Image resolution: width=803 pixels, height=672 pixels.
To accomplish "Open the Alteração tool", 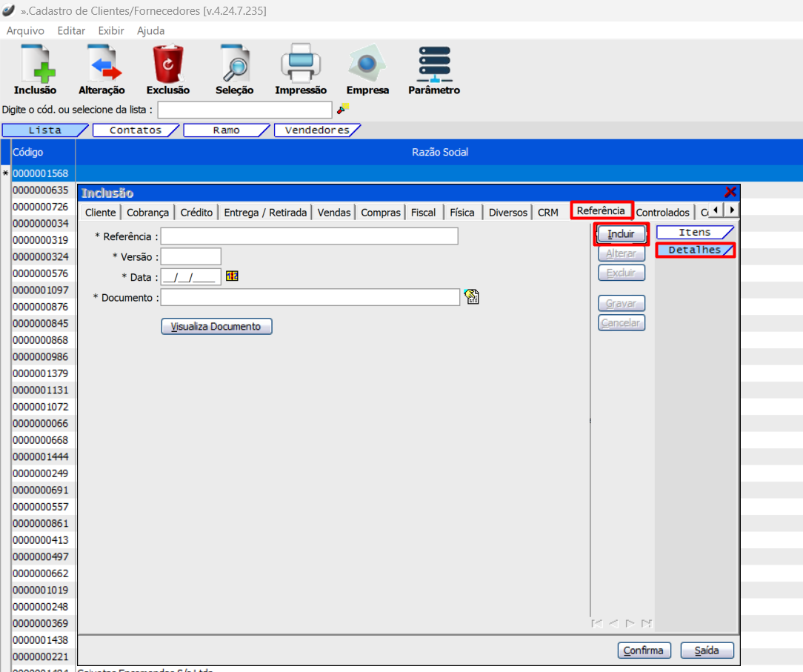I will (x=101, y=64).
